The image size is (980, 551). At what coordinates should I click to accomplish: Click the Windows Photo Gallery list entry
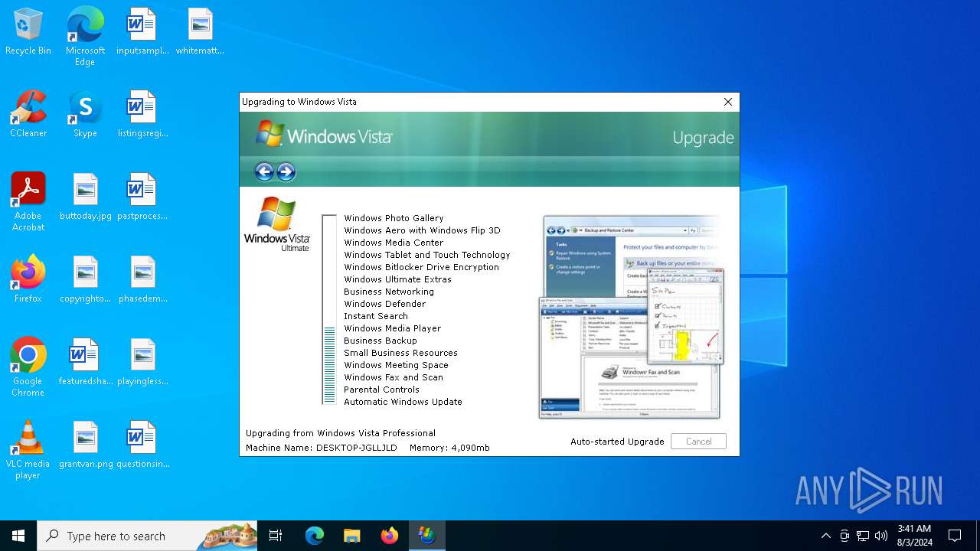[394, 218]
